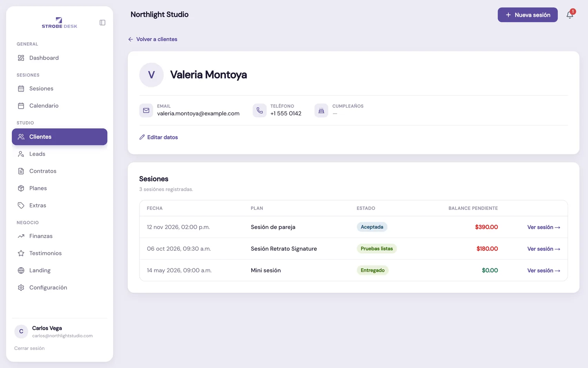The image size is (588, 368).
Task: Open the Leads page
Action: (x=60, y=154)
